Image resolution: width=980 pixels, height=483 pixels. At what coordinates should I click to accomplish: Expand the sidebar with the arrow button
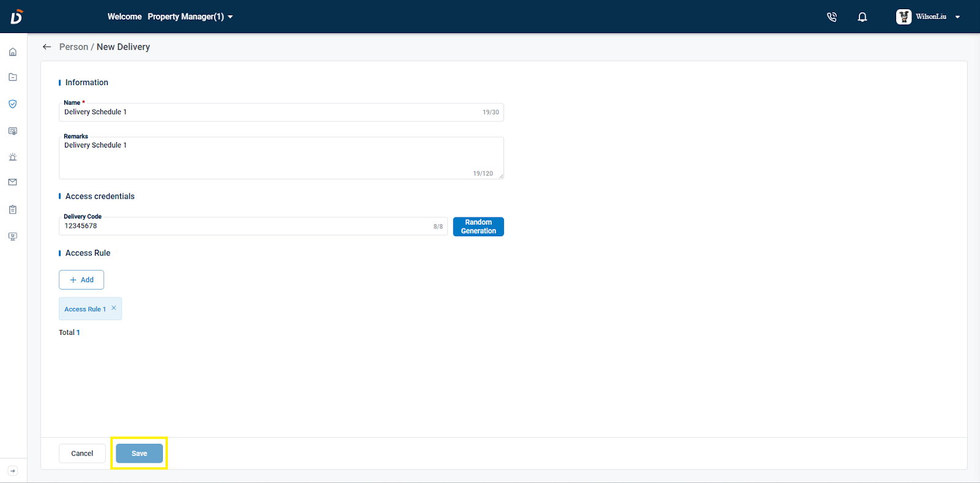click(13, 471)
